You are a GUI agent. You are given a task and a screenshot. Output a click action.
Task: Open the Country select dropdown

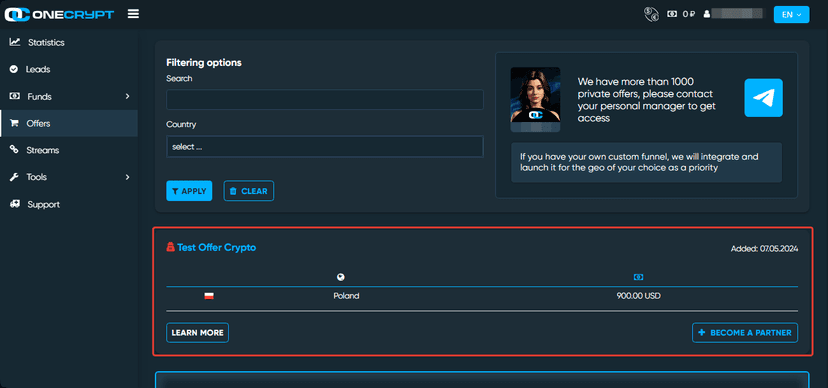pyautogui.click(x=325, y=147)
